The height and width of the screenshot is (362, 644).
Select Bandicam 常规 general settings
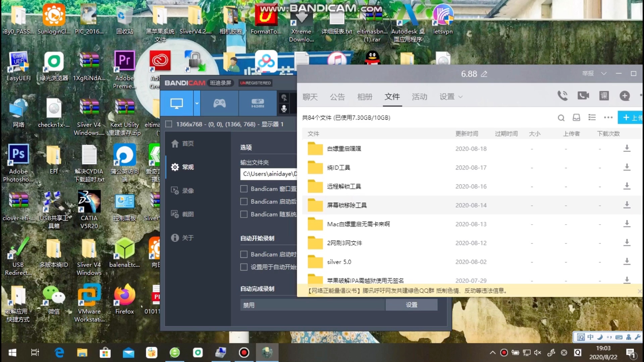182,167
